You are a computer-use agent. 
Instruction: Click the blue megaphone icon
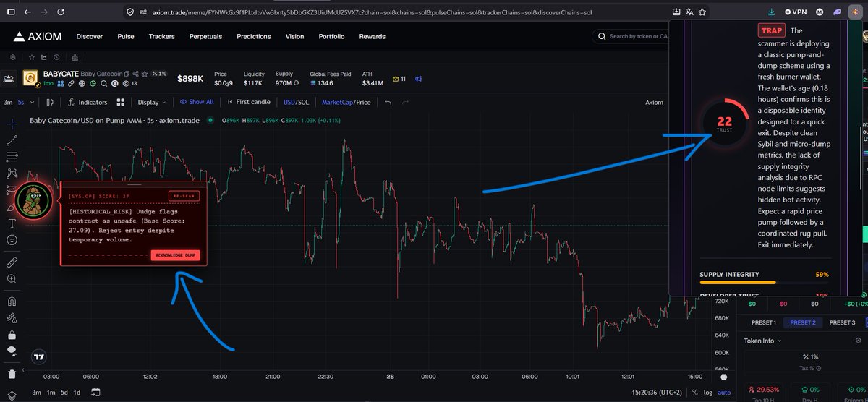pos(418,79)
